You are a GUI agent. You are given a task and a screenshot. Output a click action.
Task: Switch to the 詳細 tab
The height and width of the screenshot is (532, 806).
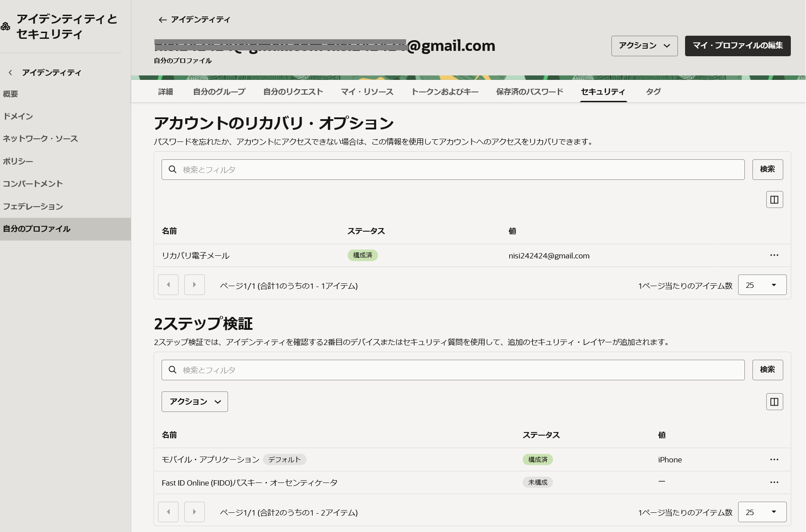click(x=166, y=91)
